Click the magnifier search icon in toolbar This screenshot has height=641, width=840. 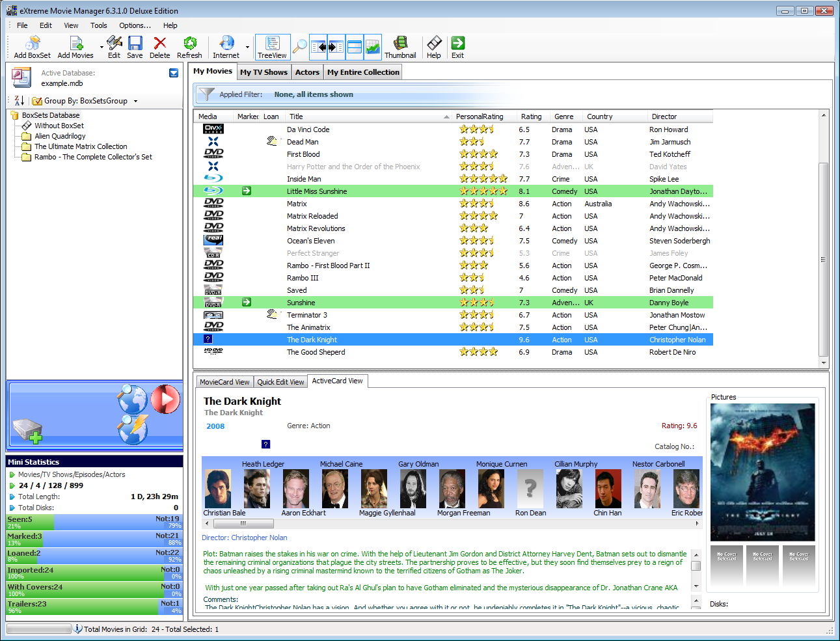299,47
